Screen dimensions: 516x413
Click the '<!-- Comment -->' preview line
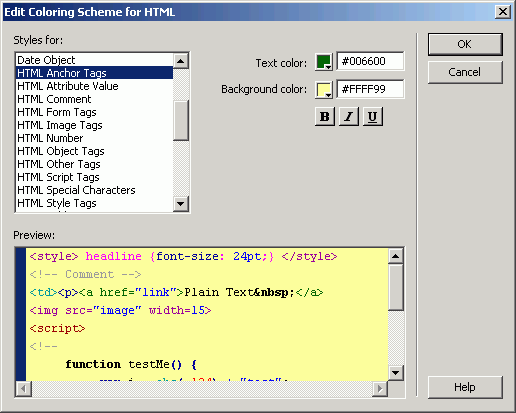click(x=86, y=274)
